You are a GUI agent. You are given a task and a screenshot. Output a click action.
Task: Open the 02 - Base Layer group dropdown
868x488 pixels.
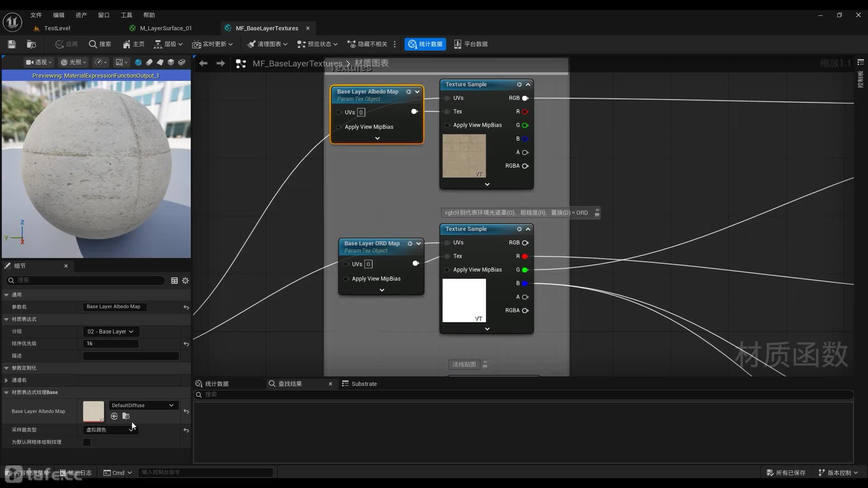click(x=111, y=332)
